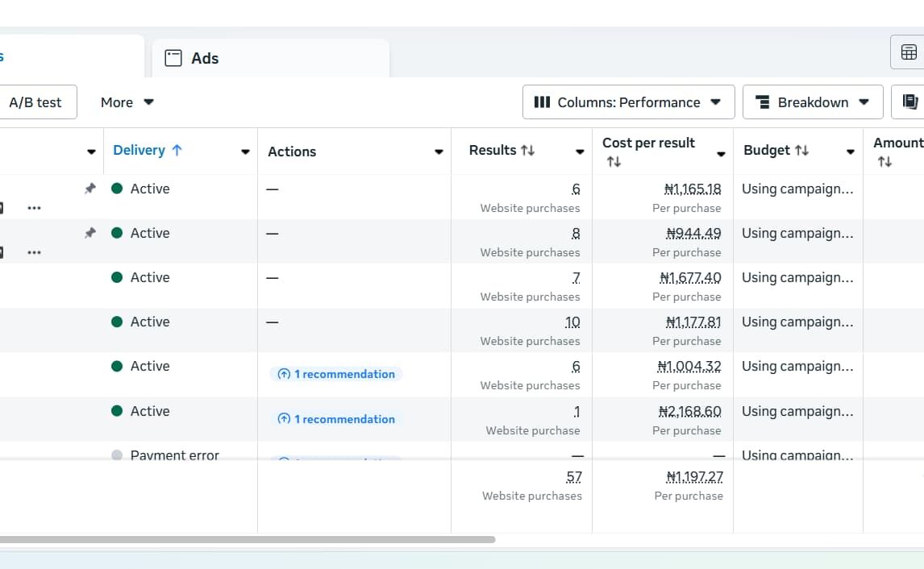Click Using campaign budget in the ₦2,168.60 row
The height and width of the screenshot is (569, 924).
click(797, 411)
